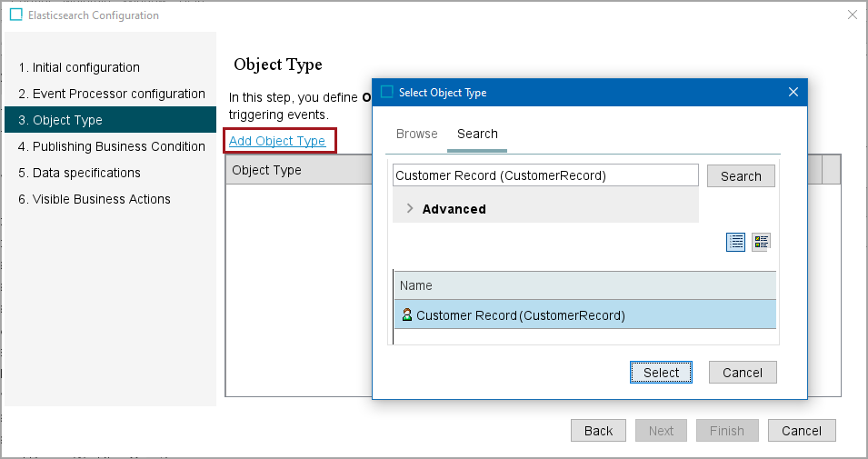This screenshot has width=868, height=459.
Task: Click the Next button in the wizard
Action: point(661,431)
